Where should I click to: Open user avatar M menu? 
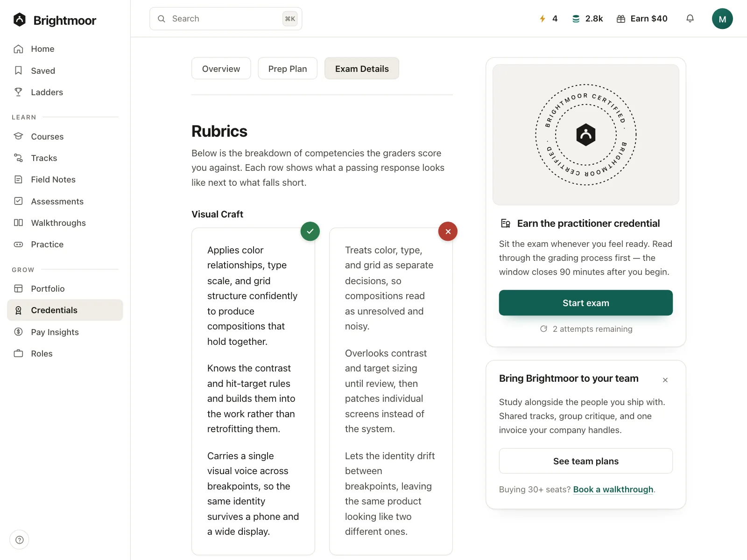[x=722, y=19]
